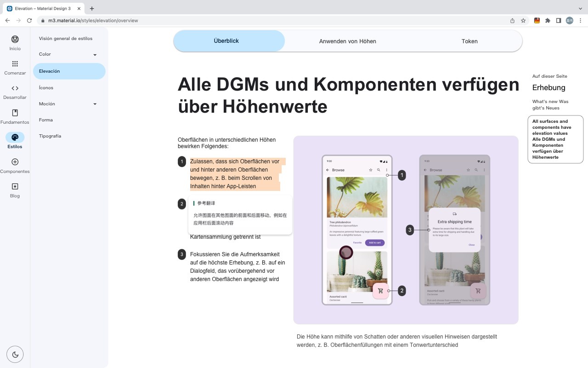The height and width of the screenshot is (368, 588).
Task: Select Elevación in the sidebar
Action: tap(69, 71)
